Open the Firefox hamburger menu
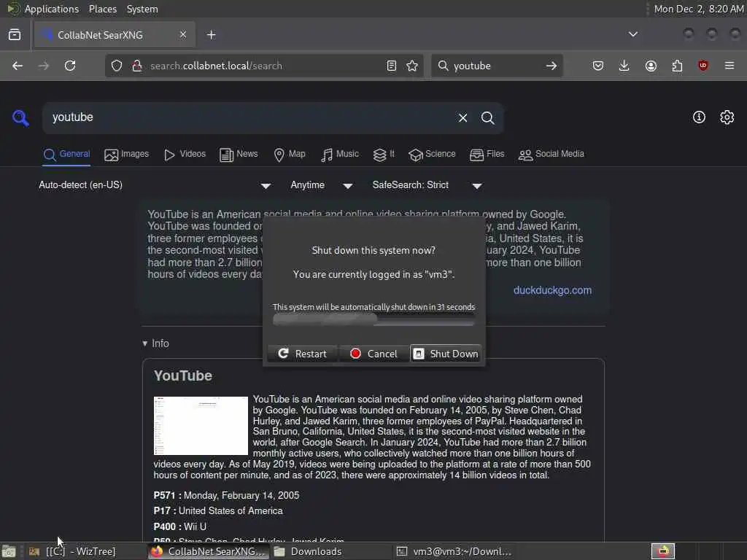 [729, 66]
